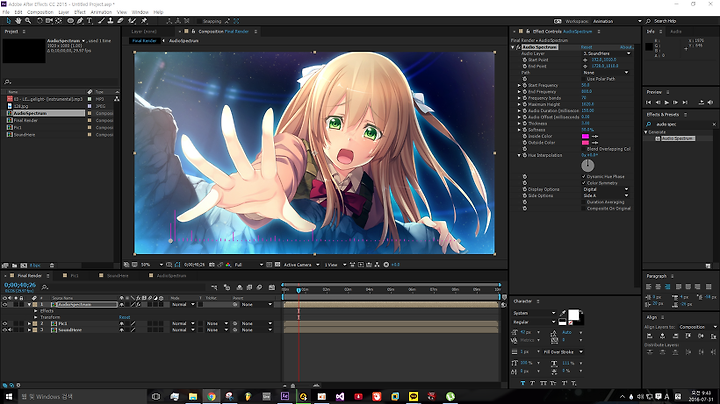
Task: Open the Layer menu
Action: point(64,12)
